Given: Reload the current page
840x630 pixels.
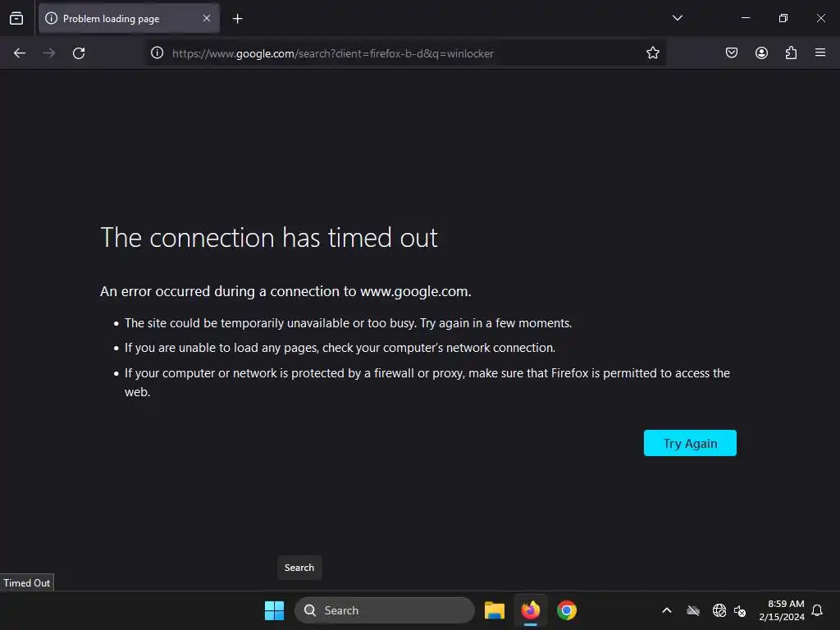Looking at the screenshot, I should pyautogui.click(x=79, y=53).
